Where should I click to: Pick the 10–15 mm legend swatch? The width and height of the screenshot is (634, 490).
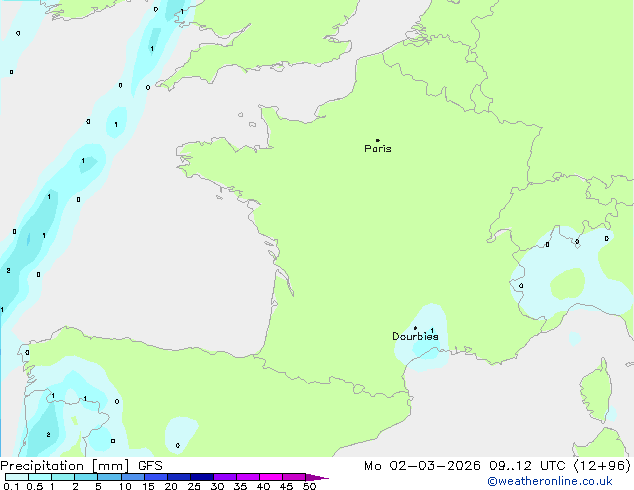click(132, 477)
